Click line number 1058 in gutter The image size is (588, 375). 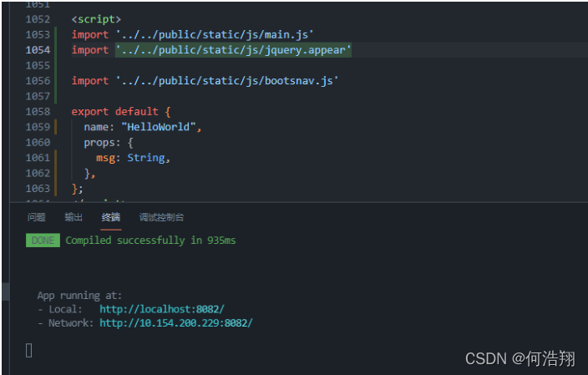[38, 111]
